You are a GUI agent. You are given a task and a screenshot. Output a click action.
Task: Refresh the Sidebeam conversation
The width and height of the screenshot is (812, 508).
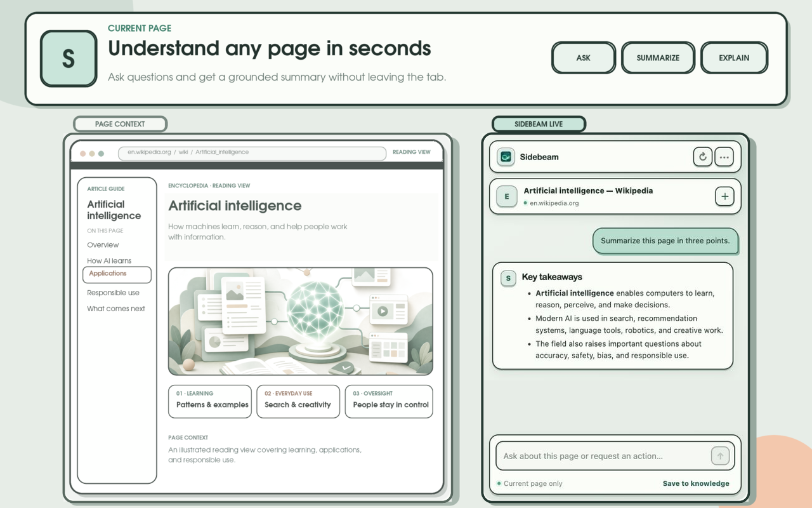(702, 157)
